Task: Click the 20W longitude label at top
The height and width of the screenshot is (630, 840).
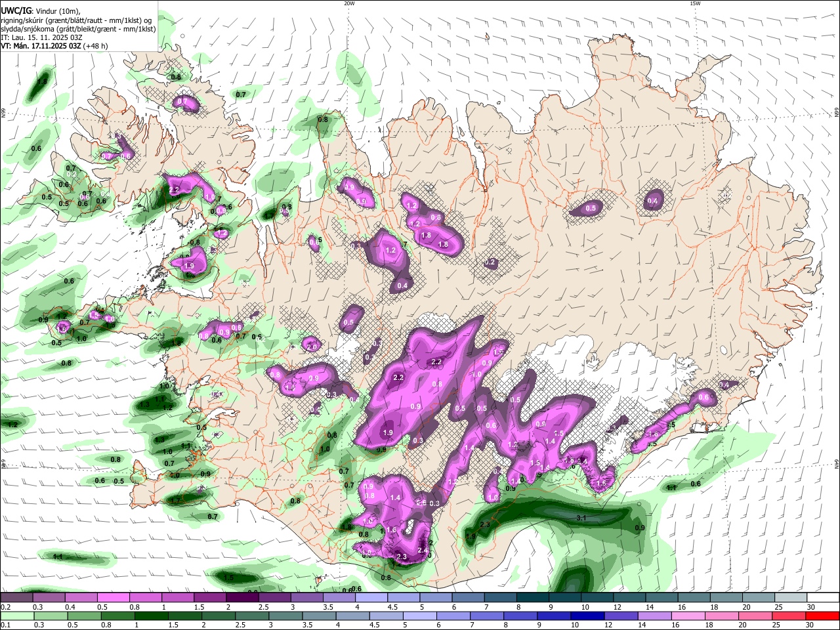Action: pyautogui.click(x=349, y=3)
